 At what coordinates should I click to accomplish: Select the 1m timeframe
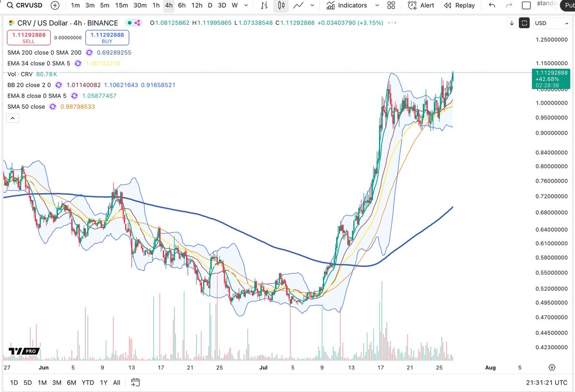click(75, 5)
